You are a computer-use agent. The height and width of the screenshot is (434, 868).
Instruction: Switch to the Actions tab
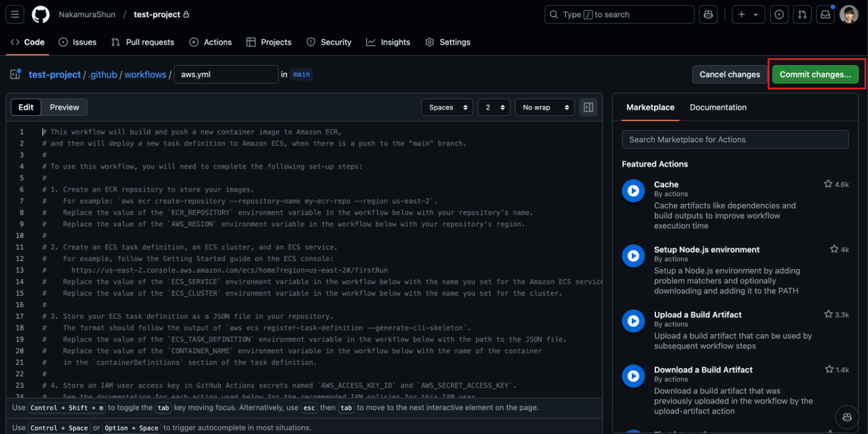pos(211,42)
